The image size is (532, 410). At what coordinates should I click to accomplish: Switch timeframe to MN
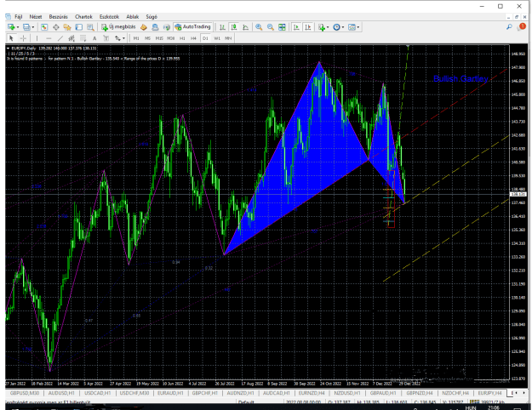[x=228, y=38]
